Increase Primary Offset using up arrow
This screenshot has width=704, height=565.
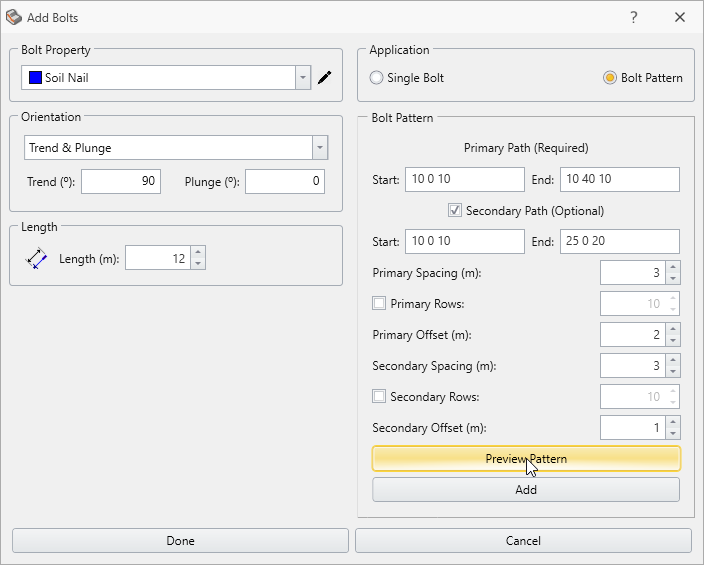pos(673,329)
